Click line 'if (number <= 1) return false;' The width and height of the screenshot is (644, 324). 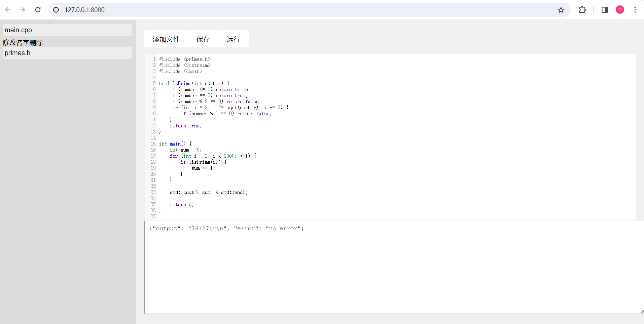pyautogui.click(x=210, y=89)
